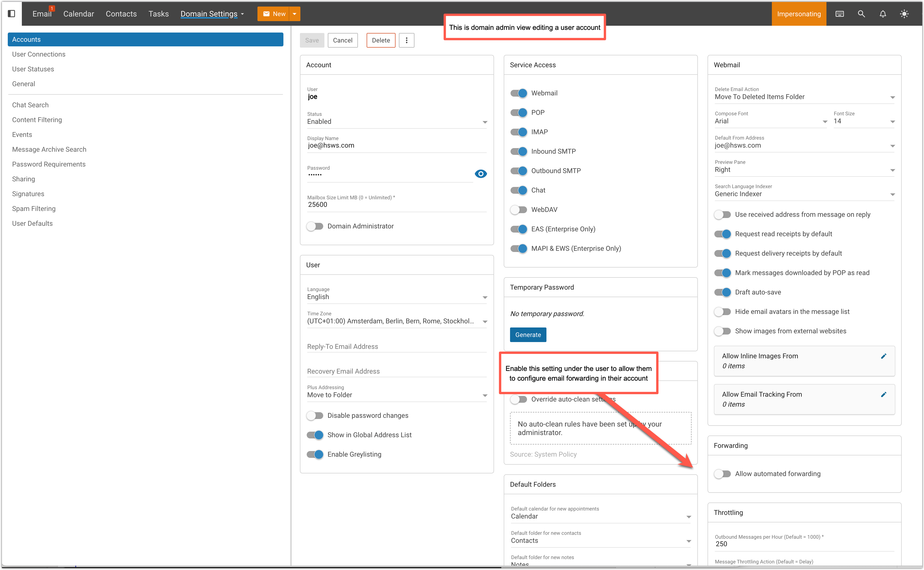The width and height of the screenshot is (924, 570).
Task: Show password with the eye icon
Action: pyautogui.click(x=480, y=174)
